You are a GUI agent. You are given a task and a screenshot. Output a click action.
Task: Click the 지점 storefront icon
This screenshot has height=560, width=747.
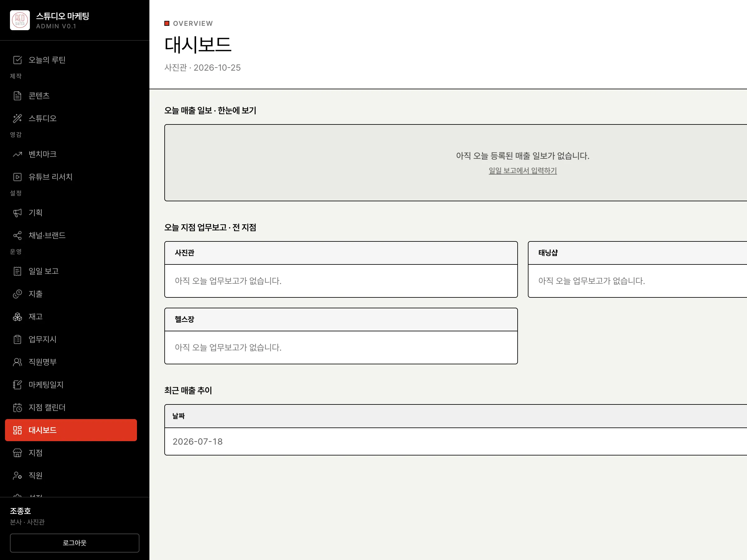(17, 453)
